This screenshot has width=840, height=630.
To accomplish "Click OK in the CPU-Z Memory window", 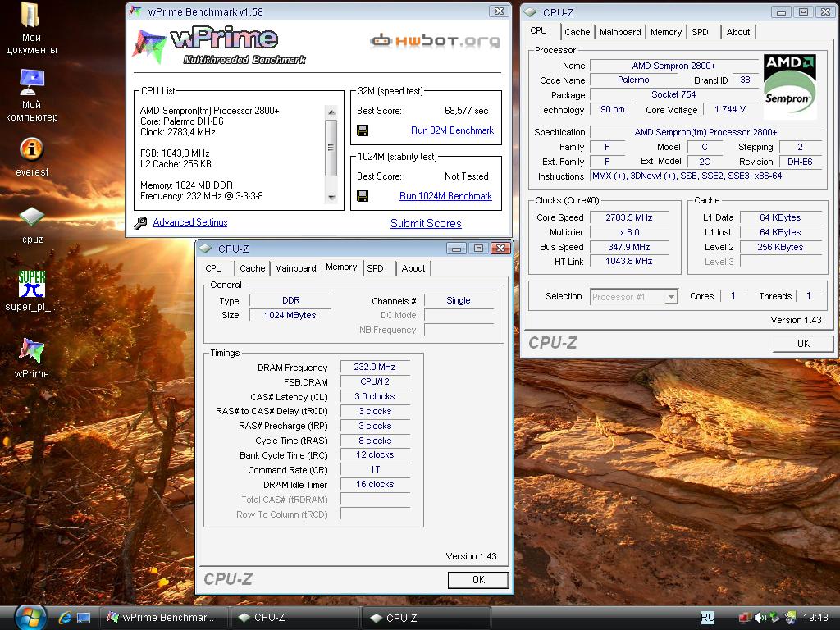I will [x=478, y=580].
